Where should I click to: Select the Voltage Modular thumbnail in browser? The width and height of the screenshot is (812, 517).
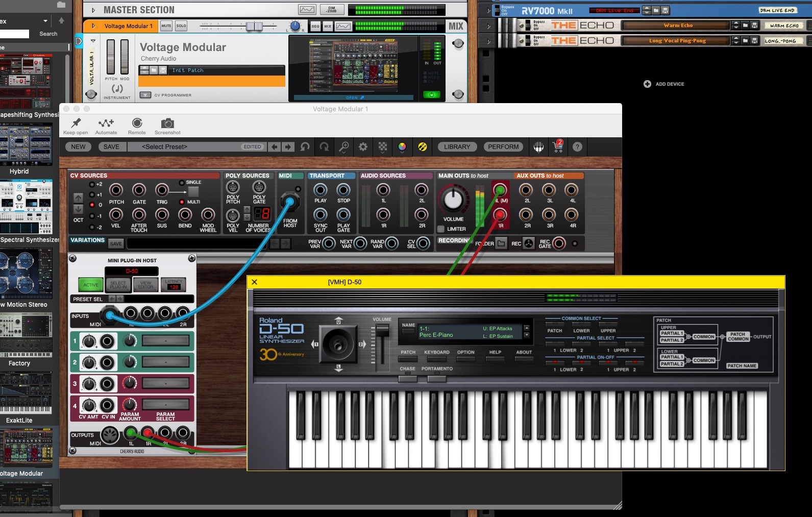click(x=27, y=447)
